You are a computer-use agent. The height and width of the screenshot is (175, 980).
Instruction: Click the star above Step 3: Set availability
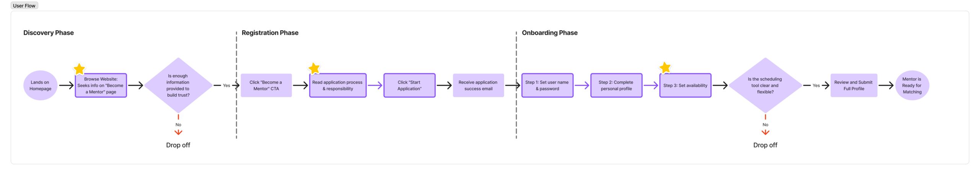click(665, 68)
